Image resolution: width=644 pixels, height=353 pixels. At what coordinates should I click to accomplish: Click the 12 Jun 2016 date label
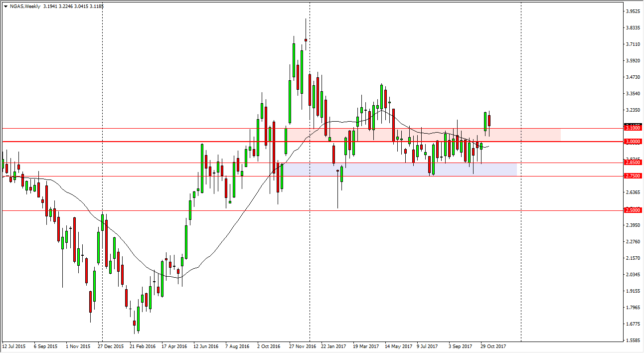tap(206, 346)
